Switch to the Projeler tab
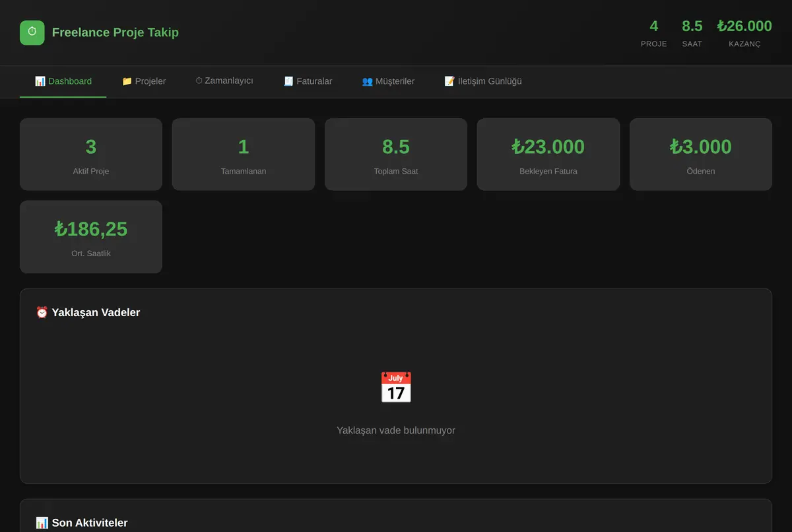 pos(144,81)
